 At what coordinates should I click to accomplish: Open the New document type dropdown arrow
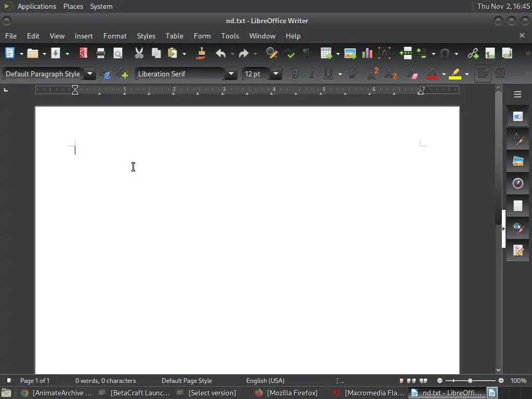coord(21,54)
